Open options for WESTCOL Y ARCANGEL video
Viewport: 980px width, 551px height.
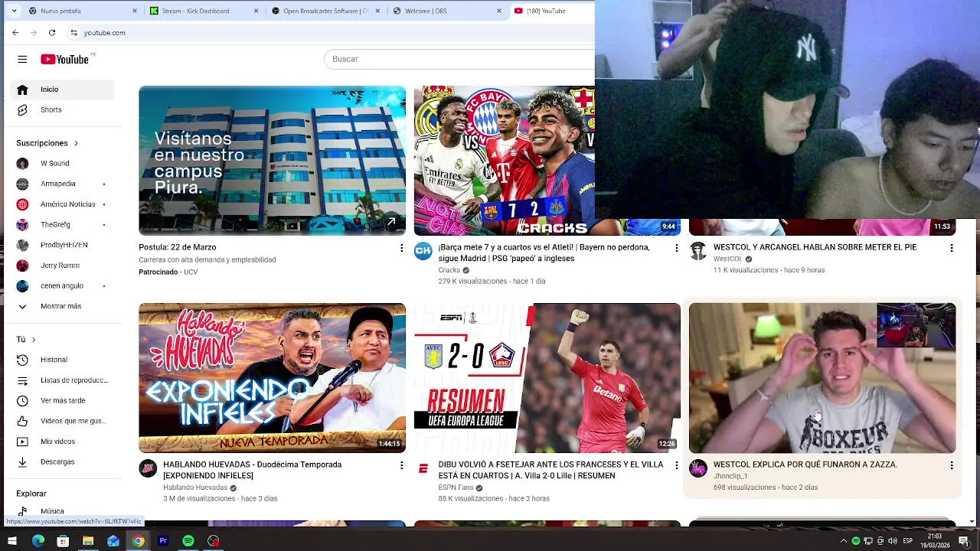point(952,248)
